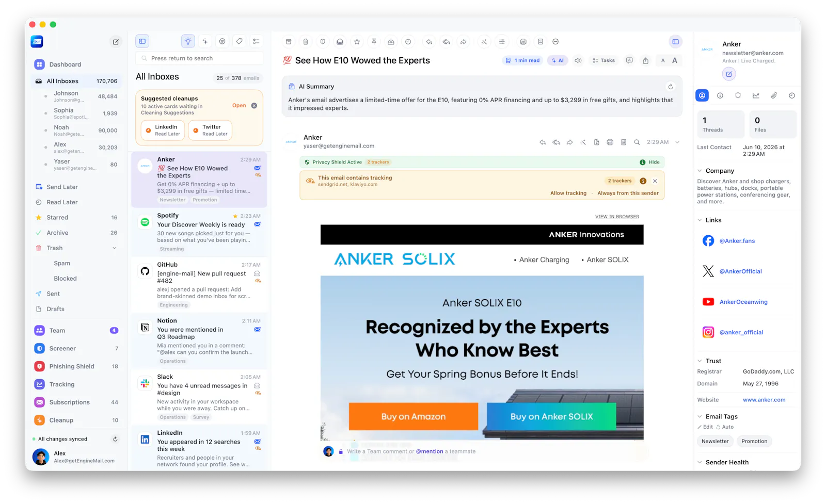Mark email read with the open envelope icon
Screen dimensions: 826x504
[340, 42]
